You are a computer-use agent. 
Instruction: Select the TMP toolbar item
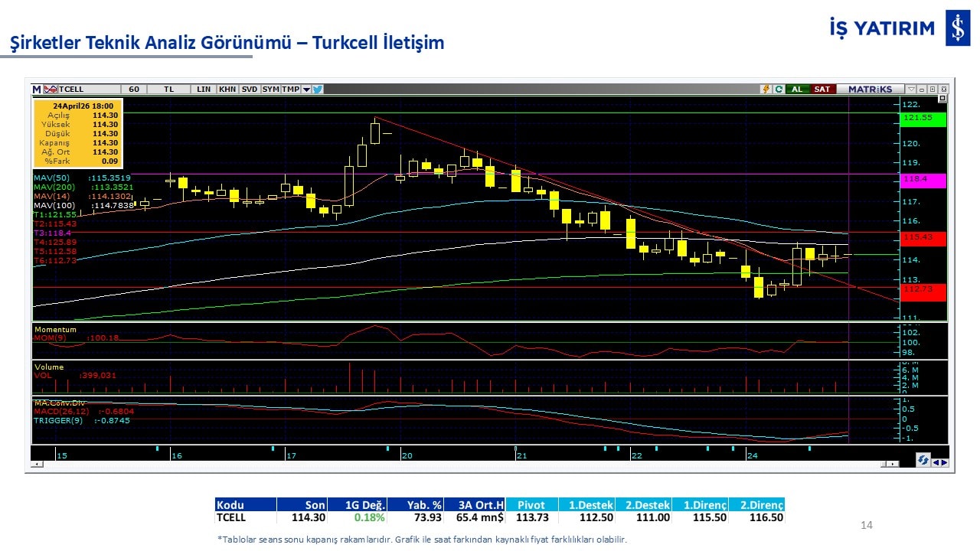pyautogui.click(x=290, y=90)
